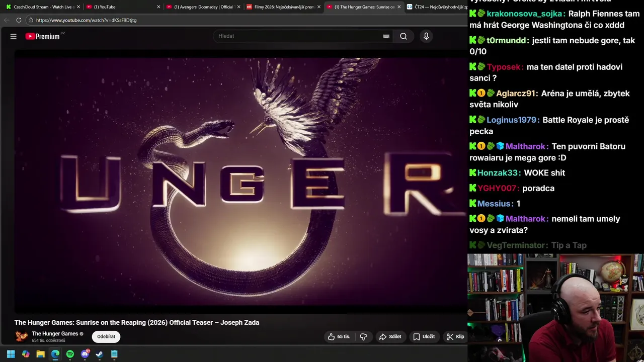
Task: Click the 654 tis. odběratelů text
Action: 48,341
